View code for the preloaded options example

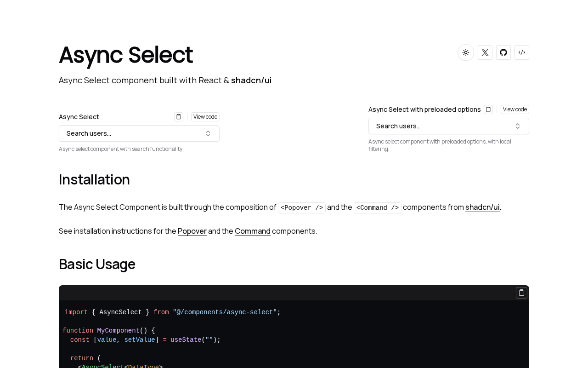click(x=515, y=109)
